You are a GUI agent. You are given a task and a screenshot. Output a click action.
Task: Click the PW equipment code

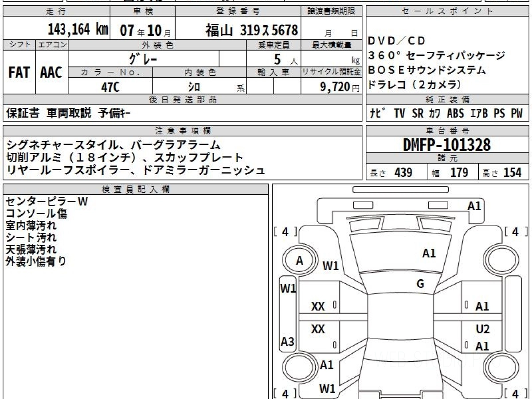pos(516,113)
